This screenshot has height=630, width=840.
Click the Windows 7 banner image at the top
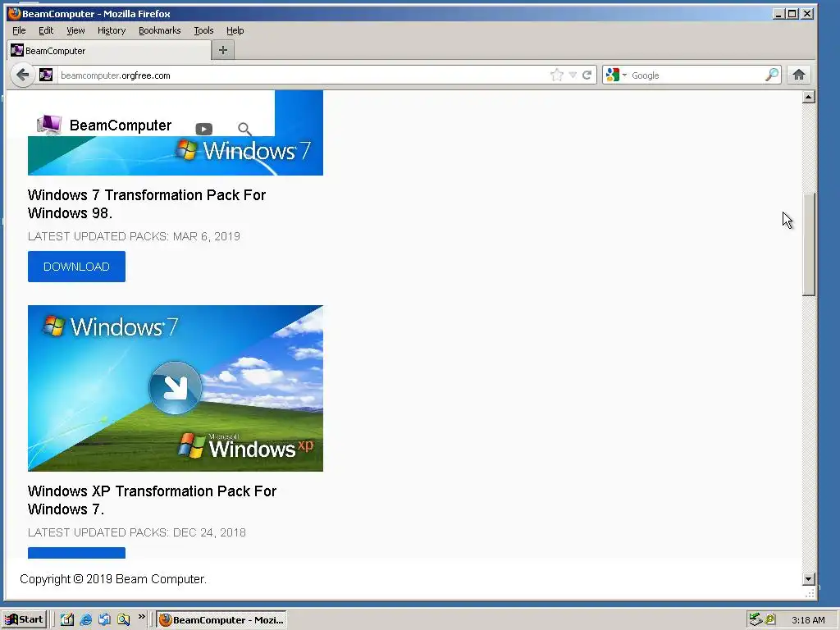176,155
